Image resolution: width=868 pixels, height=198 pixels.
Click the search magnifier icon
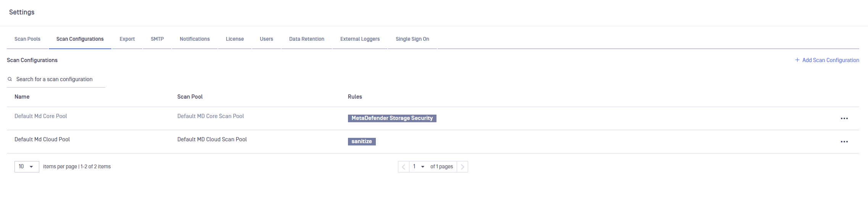click(x=10, y=79)
